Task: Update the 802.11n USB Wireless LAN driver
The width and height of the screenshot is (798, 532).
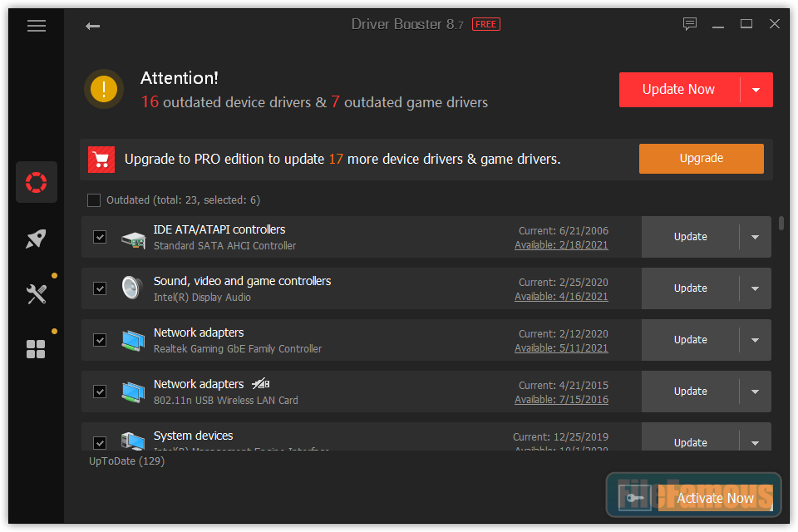Action: [x=690, y=391]
